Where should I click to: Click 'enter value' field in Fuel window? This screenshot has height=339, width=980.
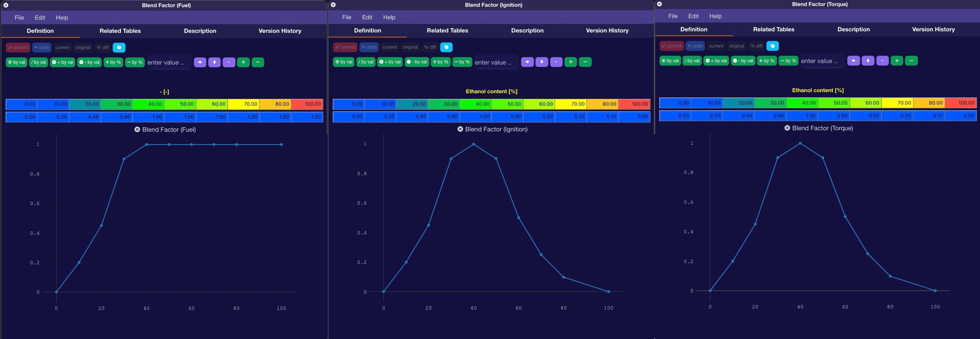pos(169,63)
